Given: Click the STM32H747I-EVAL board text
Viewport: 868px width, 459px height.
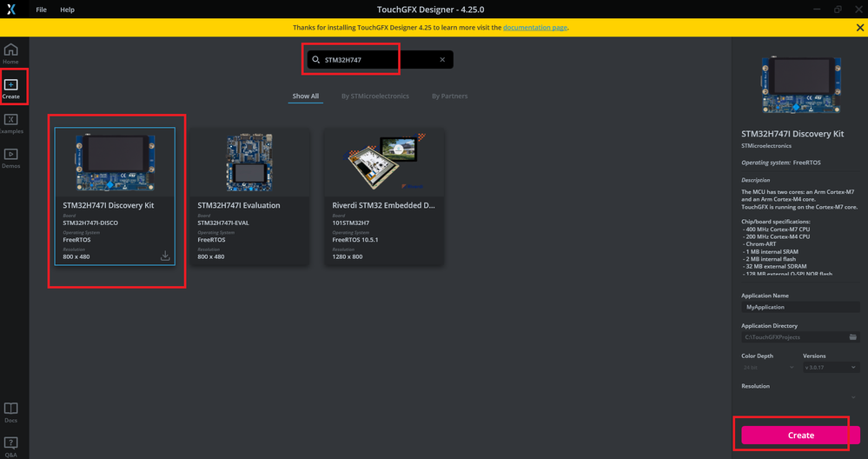Looking at the screenshot, I should point(223,223).
